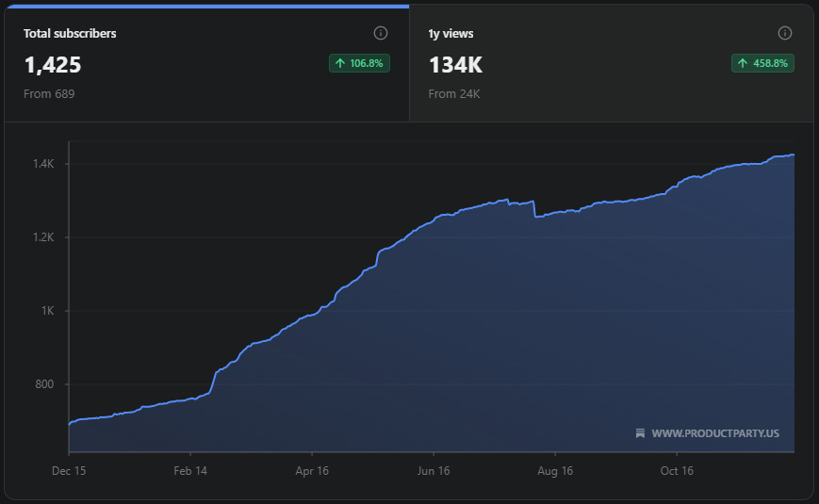Click the 800 y-axis label
The width and height of the screenshot is (819, 504).
(44, 384)
